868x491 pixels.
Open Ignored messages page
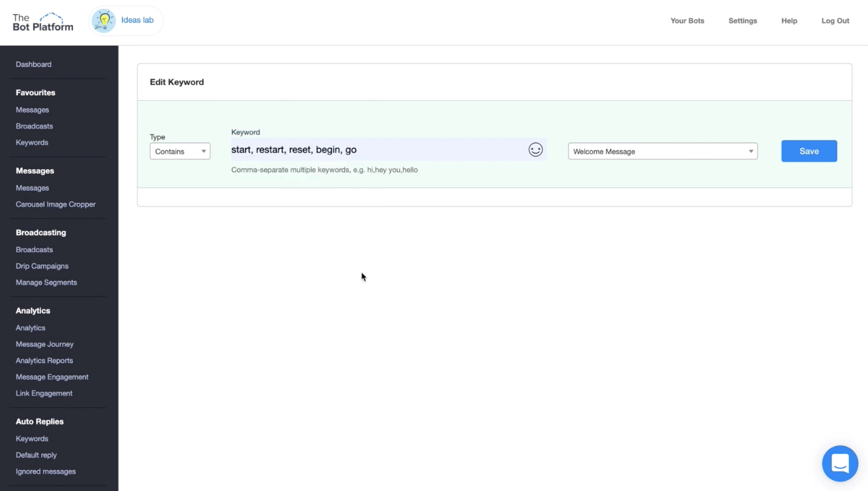45,472
